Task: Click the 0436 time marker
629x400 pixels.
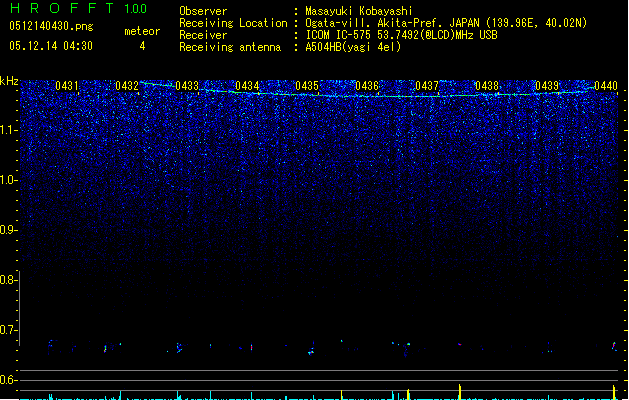Action: click(367, 86)
